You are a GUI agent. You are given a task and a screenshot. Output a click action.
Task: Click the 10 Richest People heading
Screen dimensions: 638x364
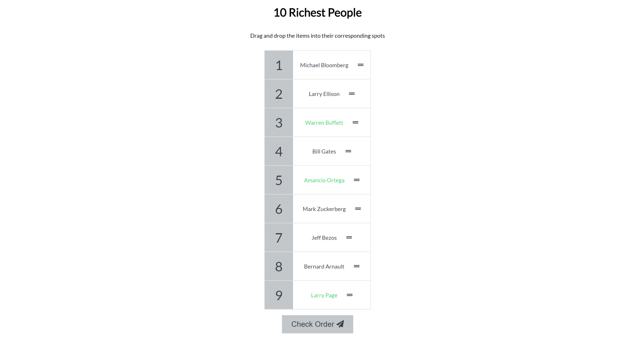[x=317, y=12]
